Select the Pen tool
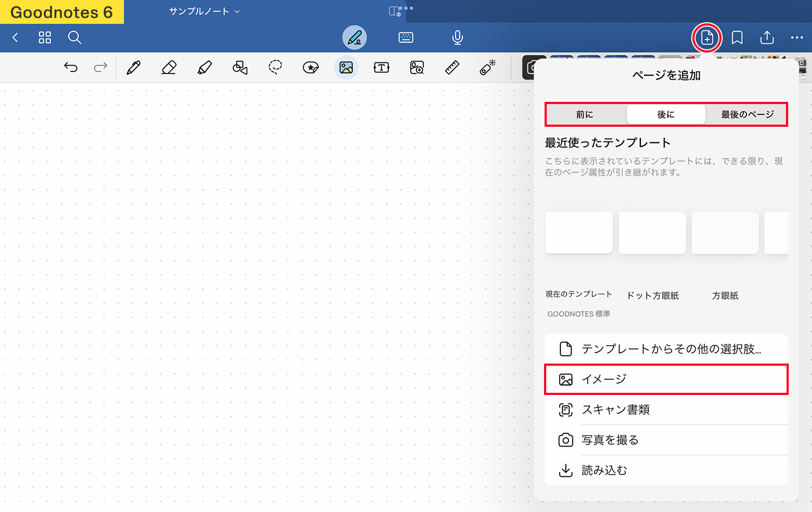This screenshot has height=512, width=812. coord(134,67)
